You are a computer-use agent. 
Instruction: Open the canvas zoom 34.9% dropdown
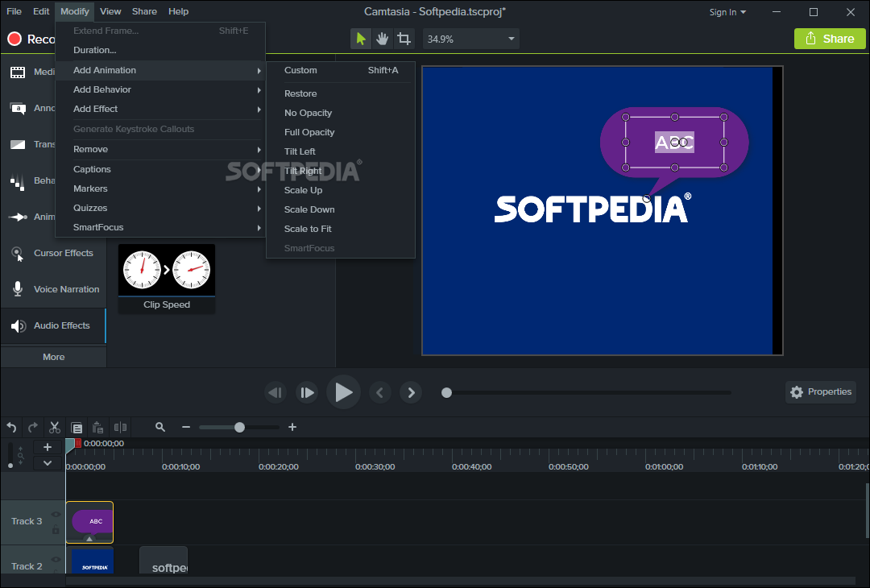pyautogui.click(x=471, y=39)
